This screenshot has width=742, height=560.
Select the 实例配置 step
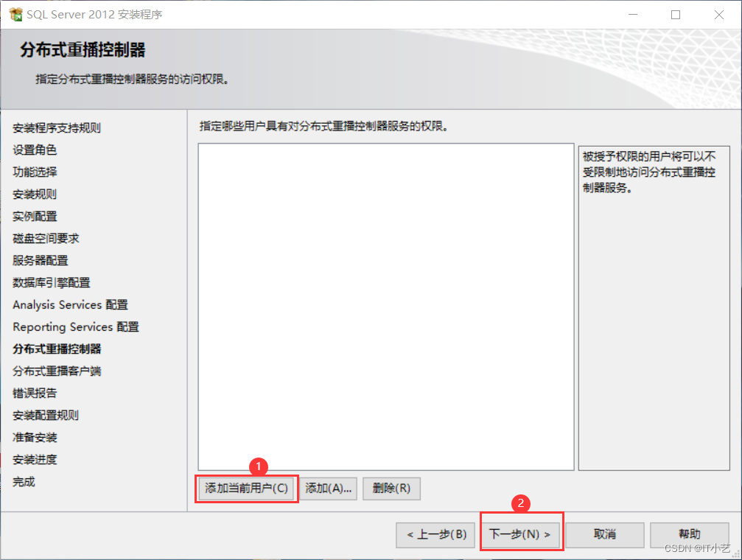point(35,217)
